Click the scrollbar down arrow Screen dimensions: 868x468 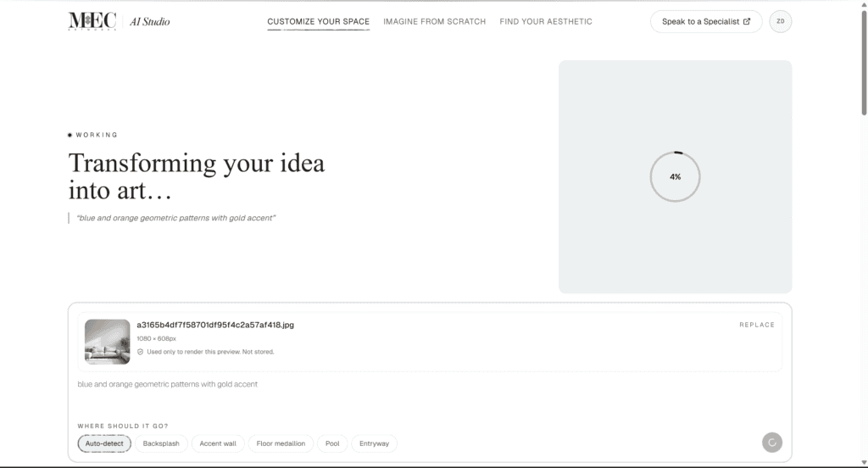pyautogui.click(x=864, y=462)
